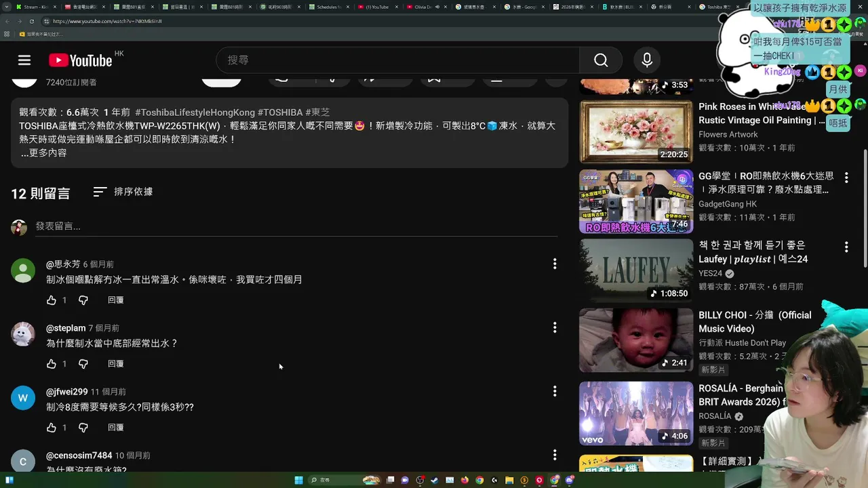
Task: Switch to the Olivia browser tab
Action: [x=426, y=7]
